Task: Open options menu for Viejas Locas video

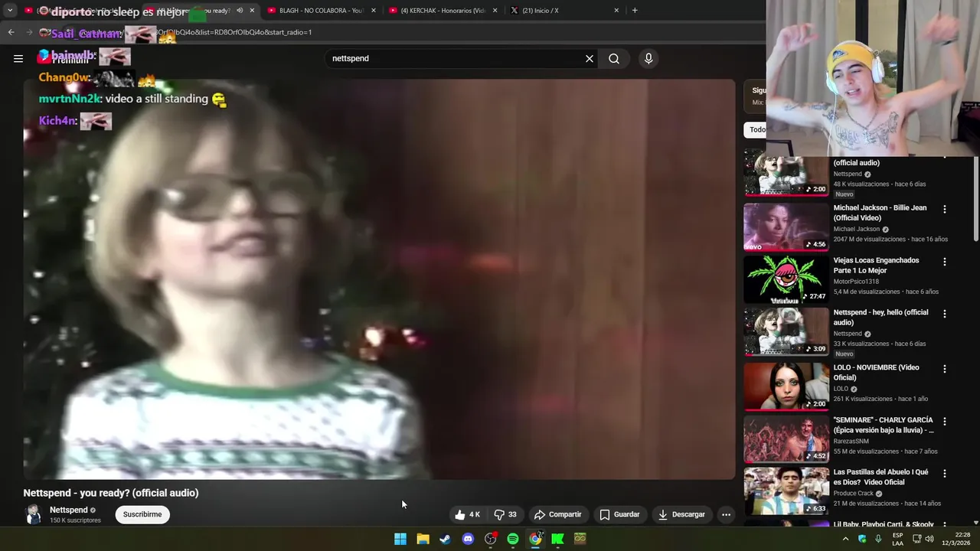Action: 944,262
